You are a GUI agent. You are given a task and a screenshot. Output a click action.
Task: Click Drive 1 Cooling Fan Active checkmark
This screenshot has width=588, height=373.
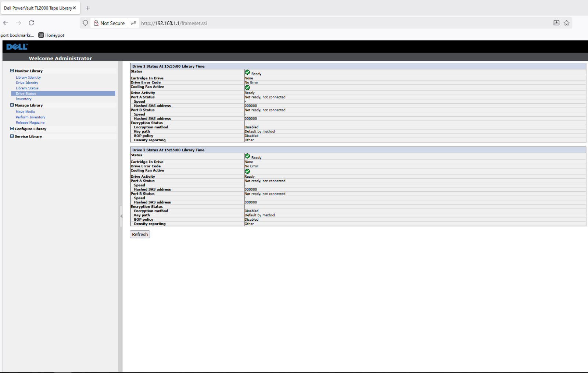tap(247, 88)
